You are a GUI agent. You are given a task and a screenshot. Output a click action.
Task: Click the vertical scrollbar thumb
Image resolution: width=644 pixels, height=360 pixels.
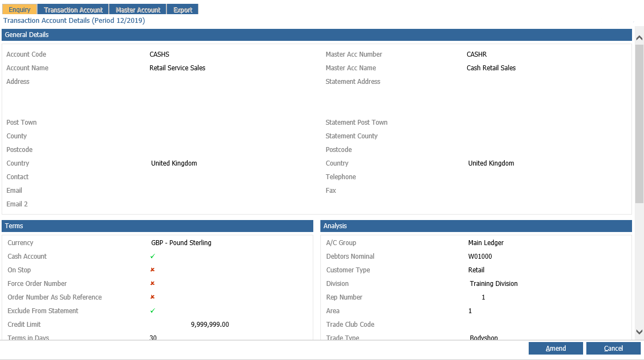pyautogui.click(x=639, y=124)
